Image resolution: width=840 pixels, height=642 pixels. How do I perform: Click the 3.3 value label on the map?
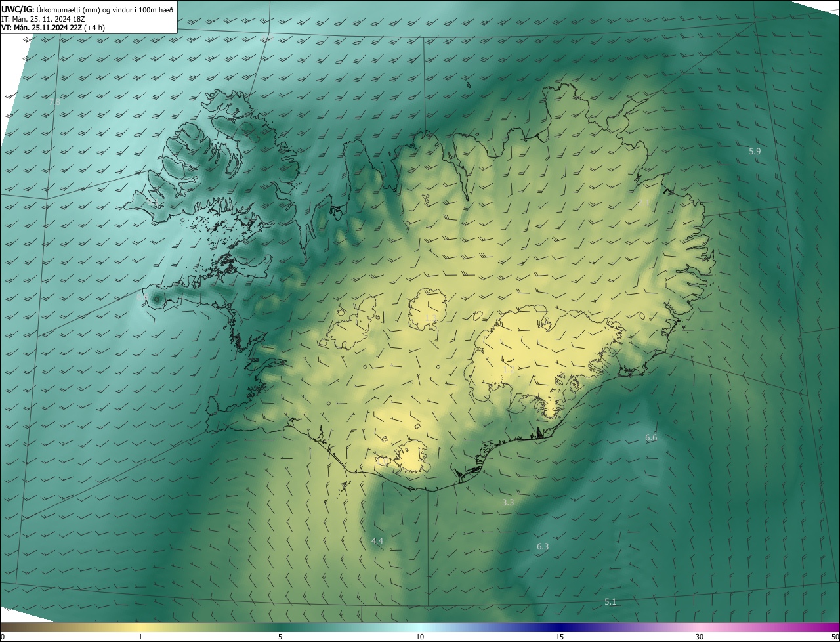coord(508,502)
